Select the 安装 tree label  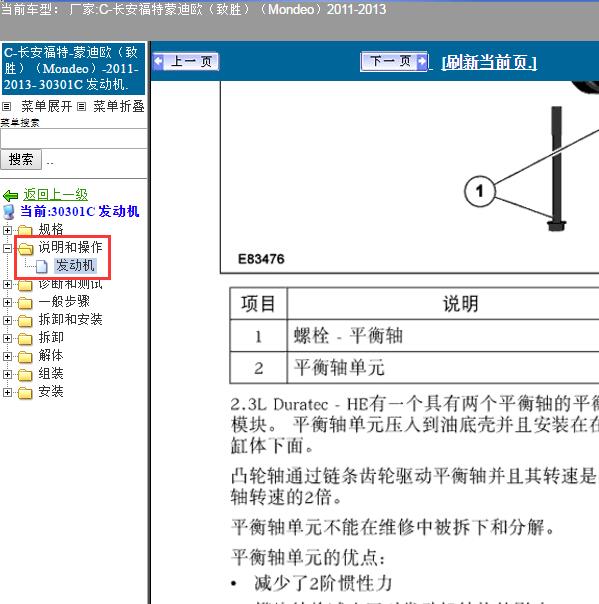tap(51, 392)
